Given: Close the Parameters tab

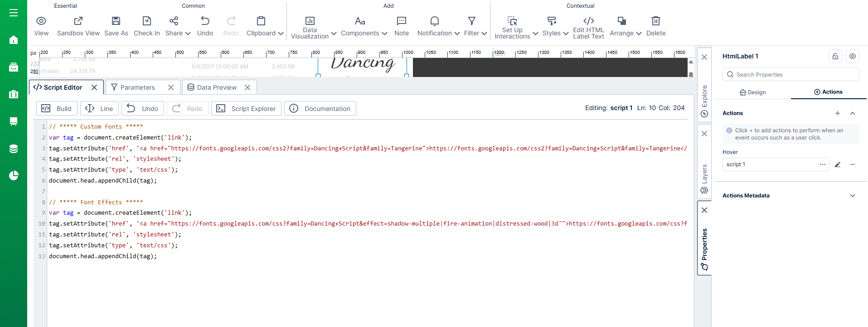Looking at the screenshot, I should (171, 87).
